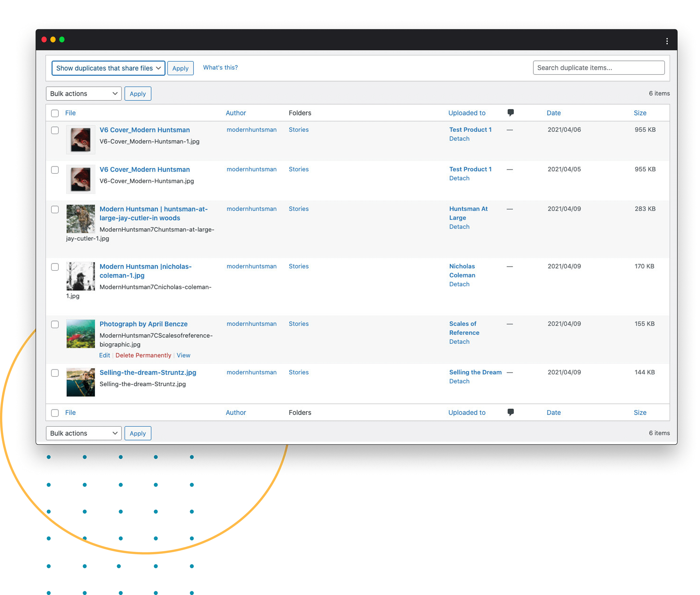
Task: Click Delete Permanently for April Bencze photo
Action: pyautogui.click(x=143, y=355)
